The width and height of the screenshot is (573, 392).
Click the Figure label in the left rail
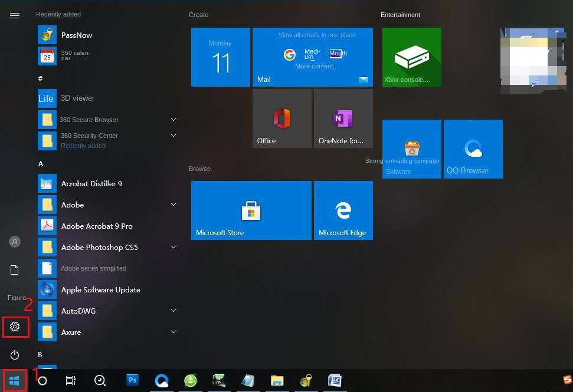pos(17,298)
